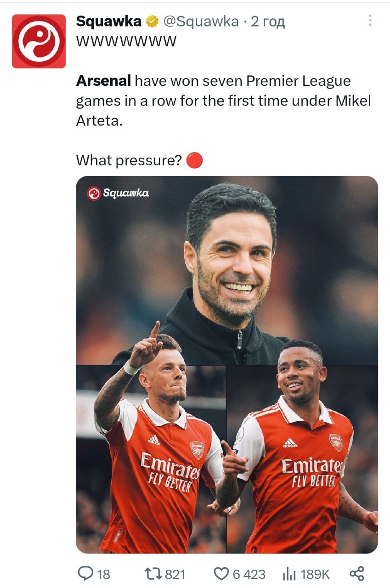Click the gold verified badge

point(152,21)
